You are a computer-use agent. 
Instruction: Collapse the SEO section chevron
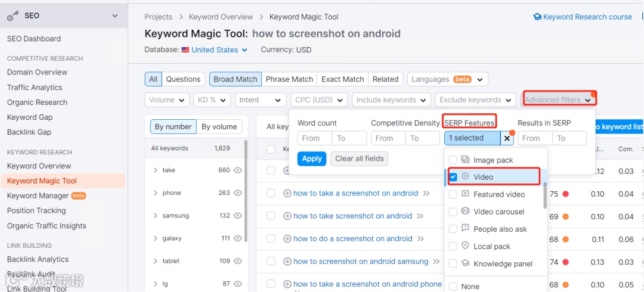[x=114, y=16]
